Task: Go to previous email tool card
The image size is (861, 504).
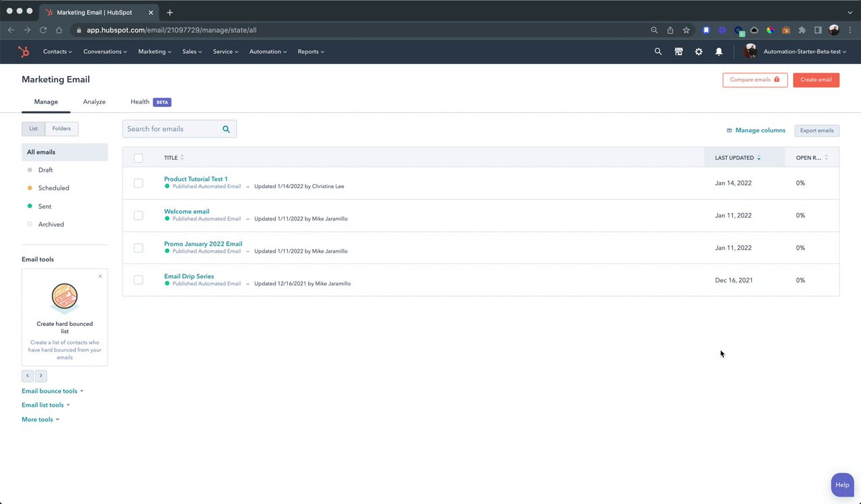Action: pyautogui.click(x=28, y=376)
